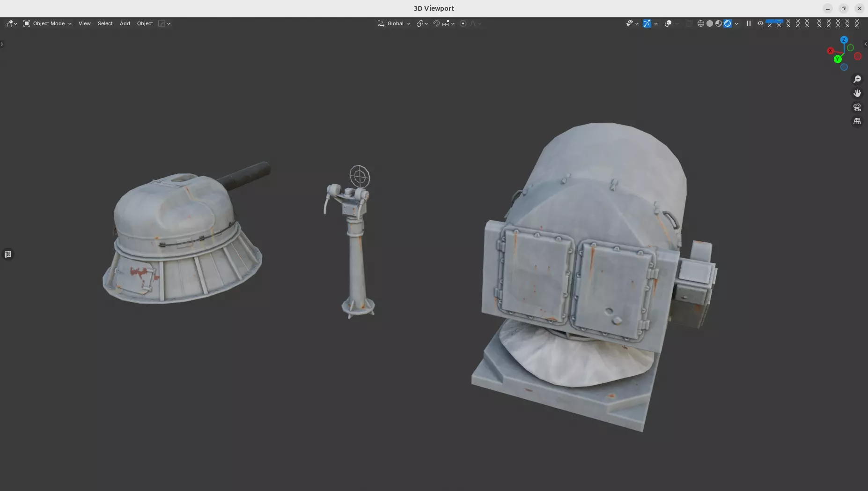Image resolution: width=868 pixels, height=491 pixels.
Task: Click the Zoom magnifier viewport icon
Action: click(x=857, y=79)
